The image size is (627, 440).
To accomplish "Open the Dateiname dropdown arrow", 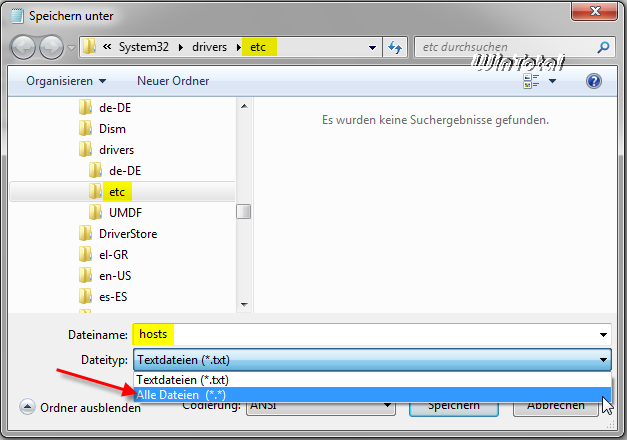I will [x=603, y=335].
